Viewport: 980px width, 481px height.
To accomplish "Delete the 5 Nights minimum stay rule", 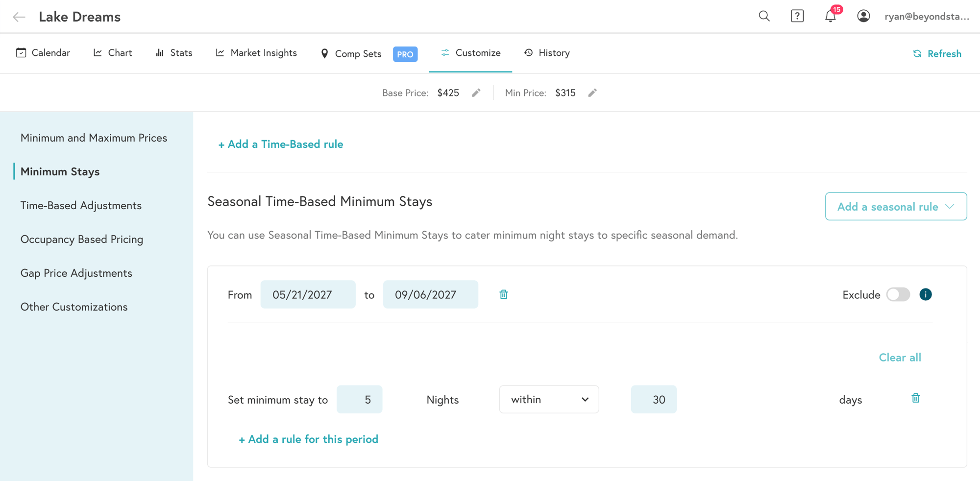I will [x=916, y=398].
